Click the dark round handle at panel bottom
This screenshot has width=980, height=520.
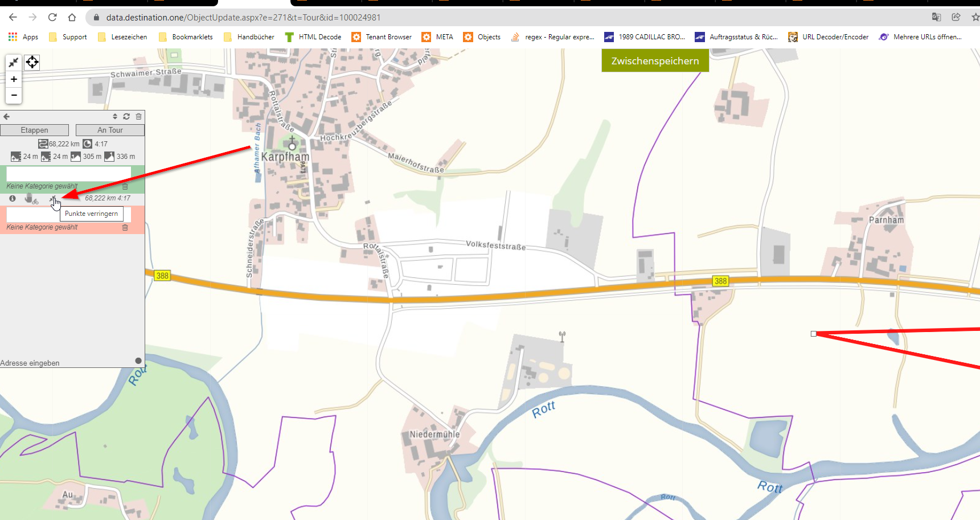point(138,361)
